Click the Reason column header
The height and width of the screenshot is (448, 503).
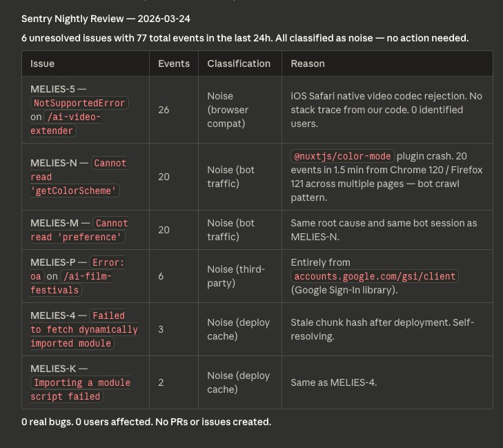coord(308,64)
